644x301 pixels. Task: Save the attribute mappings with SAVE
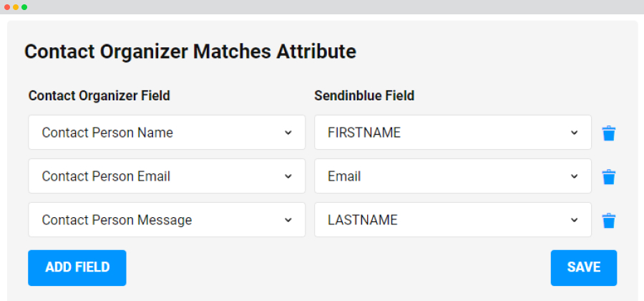point(584,268)
